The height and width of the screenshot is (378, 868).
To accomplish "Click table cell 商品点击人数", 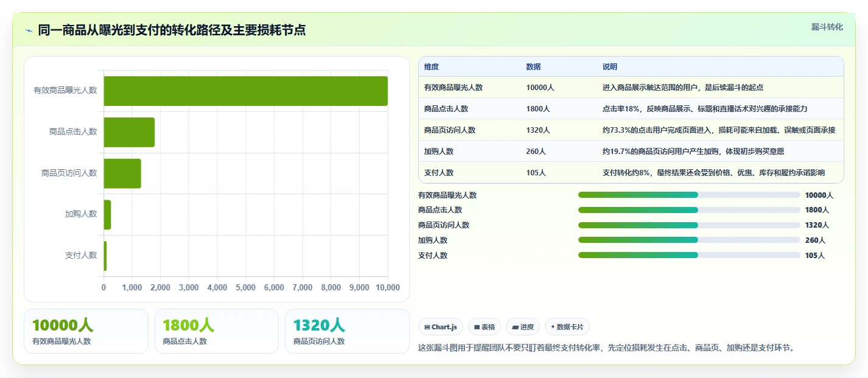I will pyautogui.click(x=446, y=109).
